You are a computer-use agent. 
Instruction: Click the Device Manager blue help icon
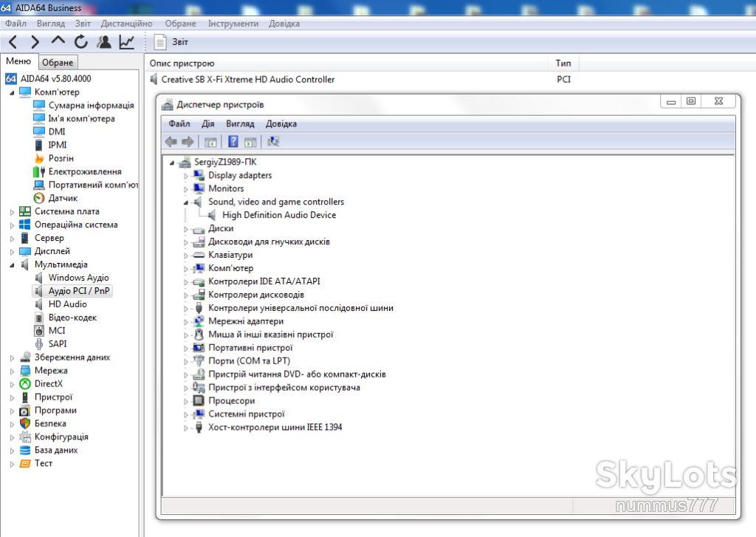point(233,142)
